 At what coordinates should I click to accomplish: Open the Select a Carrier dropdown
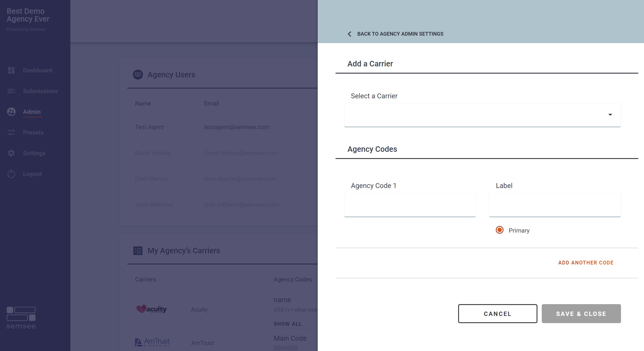[x=482, y=115]
